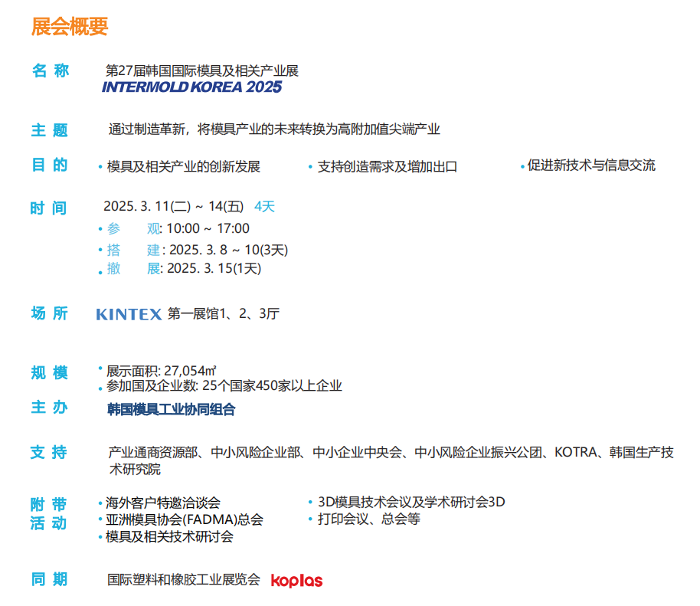Click 模具及相关技术研讨会 bullet

tap(170, 537)
